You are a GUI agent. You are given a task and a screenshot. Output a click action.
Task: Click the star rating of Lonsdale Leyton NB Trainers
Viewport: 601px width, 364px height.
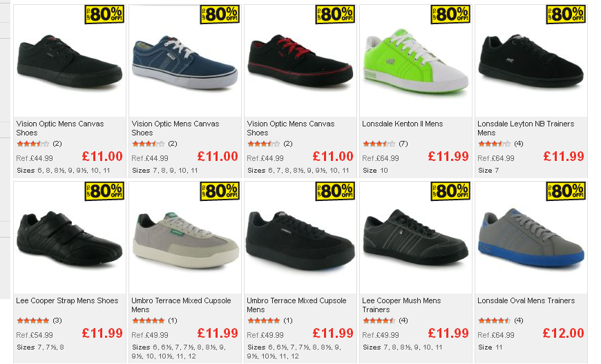[x=495, y=144]
